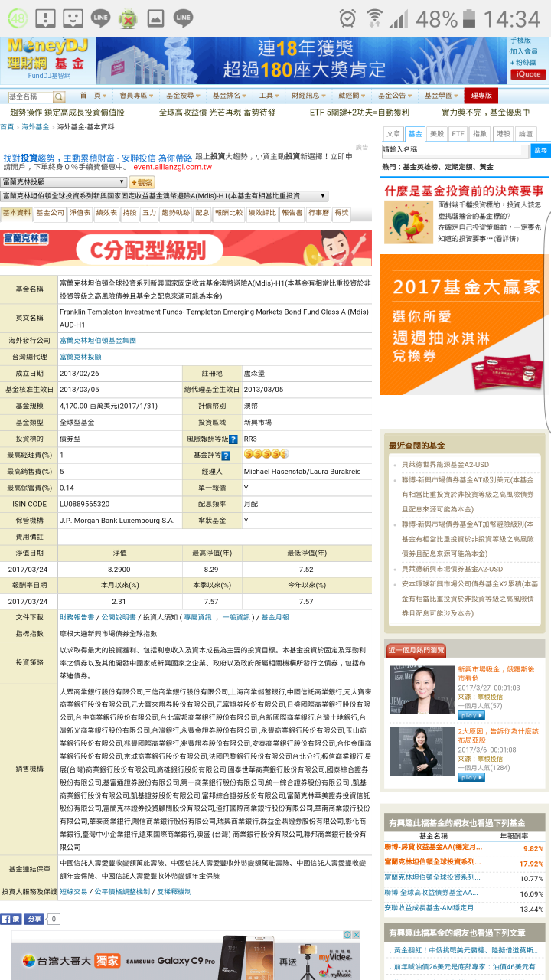
Task: Switch to the 趨勢軌跡 tab
Action: point(175,213)
